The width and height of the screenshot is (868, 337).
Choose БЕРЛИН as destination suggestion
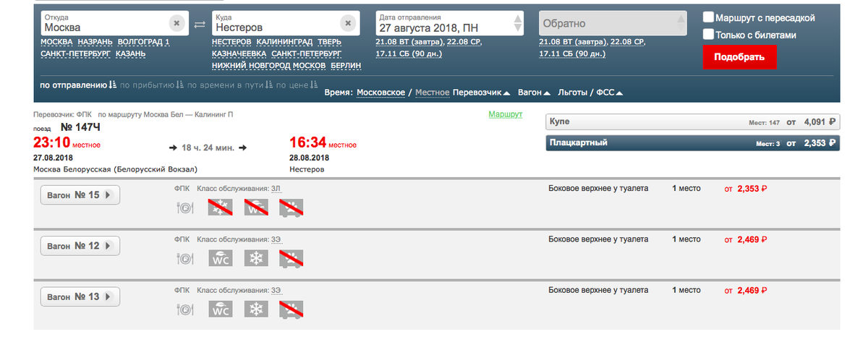tap(346, 65)
